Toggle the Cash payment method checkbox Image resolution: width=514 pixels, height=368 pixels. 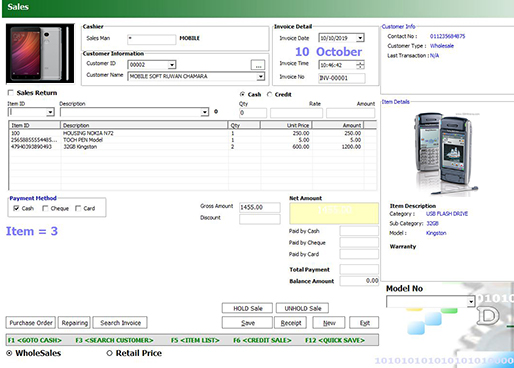[16, 208]
